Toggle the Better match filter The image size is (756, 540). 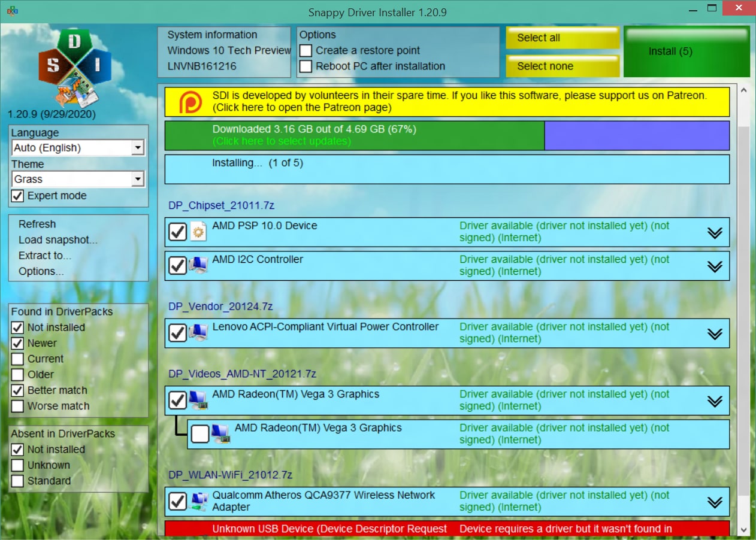[x=18, y=390]
